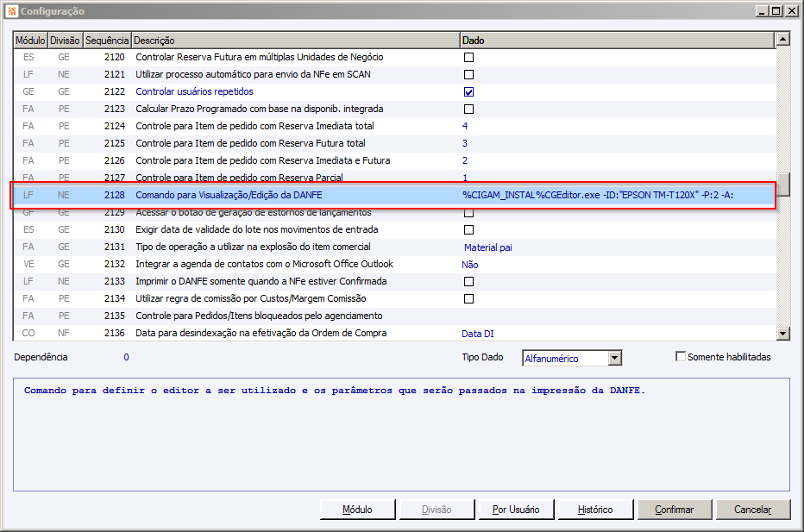Select row 2133 Imprimir o DANFE description

click(261, 282)
